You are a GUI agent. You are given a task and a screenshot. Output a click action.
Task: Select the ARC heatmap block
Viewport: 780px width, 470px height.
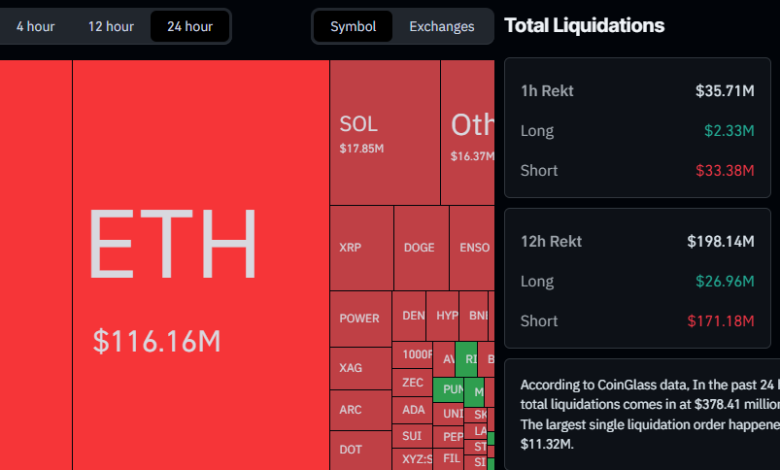pyautogui.click(x=360, y=410)
